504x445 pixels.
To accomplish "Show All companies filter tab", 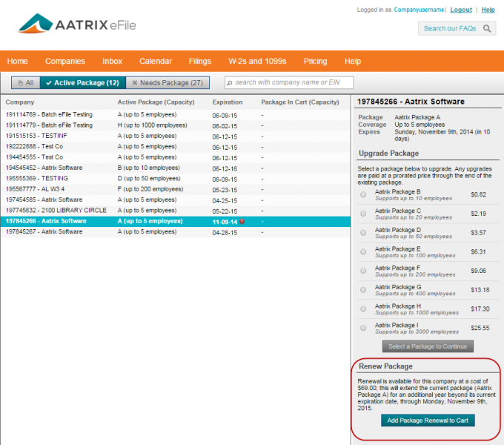I will click(26, 82).
